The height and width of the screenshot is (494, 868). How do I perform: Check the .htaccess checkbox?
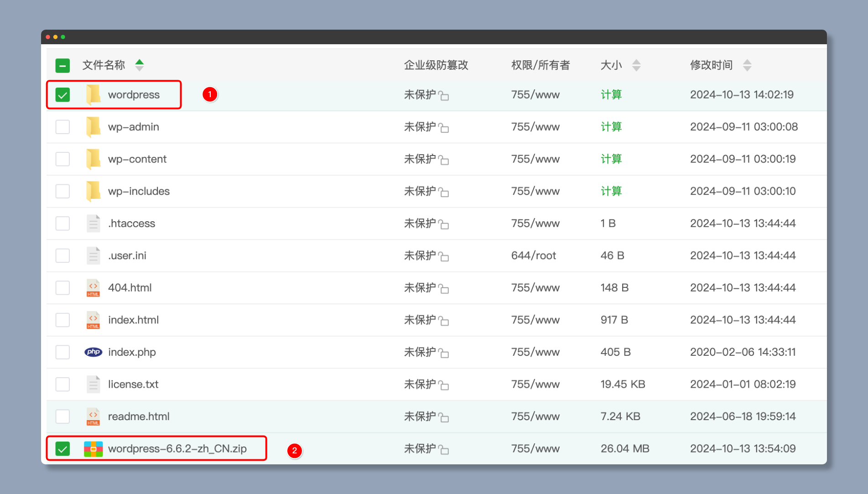(x=62, y=224)
